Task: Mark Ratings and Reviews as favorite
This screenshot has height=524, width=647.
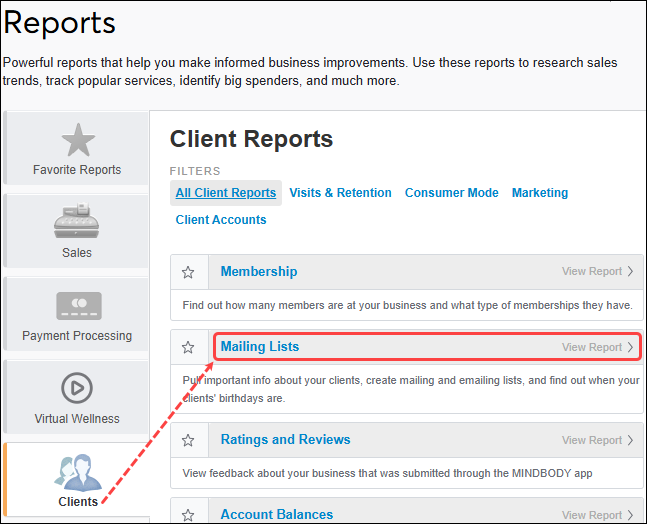Action: tap(188, 440)
